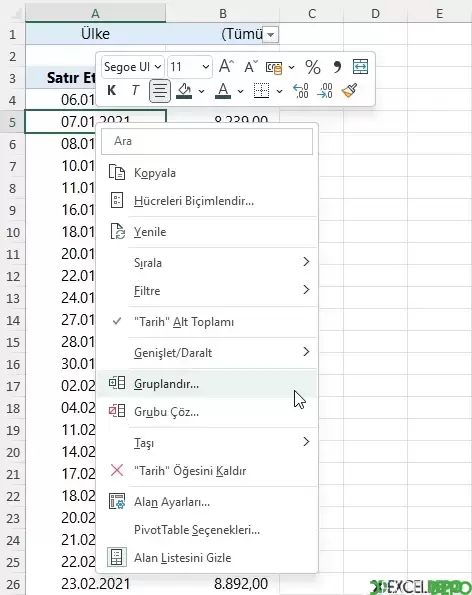
Task: Click the Alan Listesini Gizle icon
Action: point(117,557)
